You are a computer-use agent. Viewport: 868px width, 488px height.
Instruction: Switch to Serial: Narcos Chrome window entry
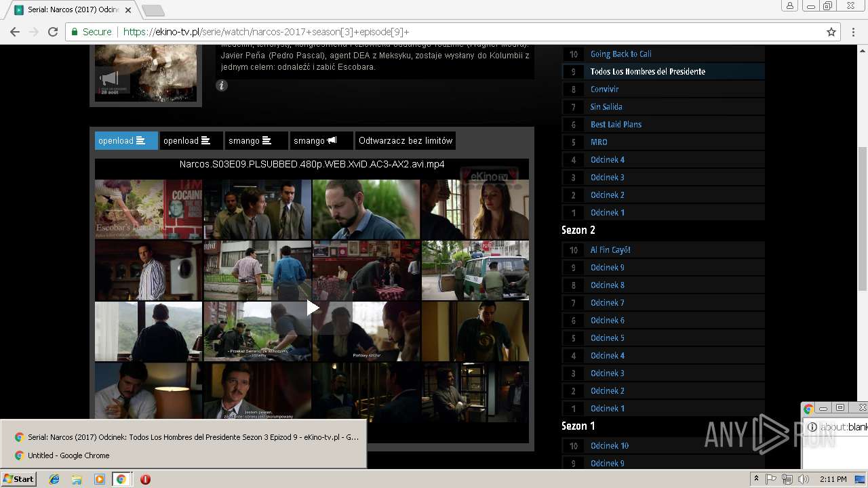(x=183, y=437)
